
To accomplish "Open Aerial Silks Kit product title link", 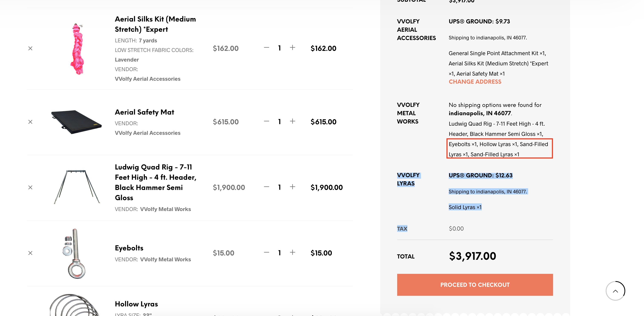I will [x=155, y=24].
